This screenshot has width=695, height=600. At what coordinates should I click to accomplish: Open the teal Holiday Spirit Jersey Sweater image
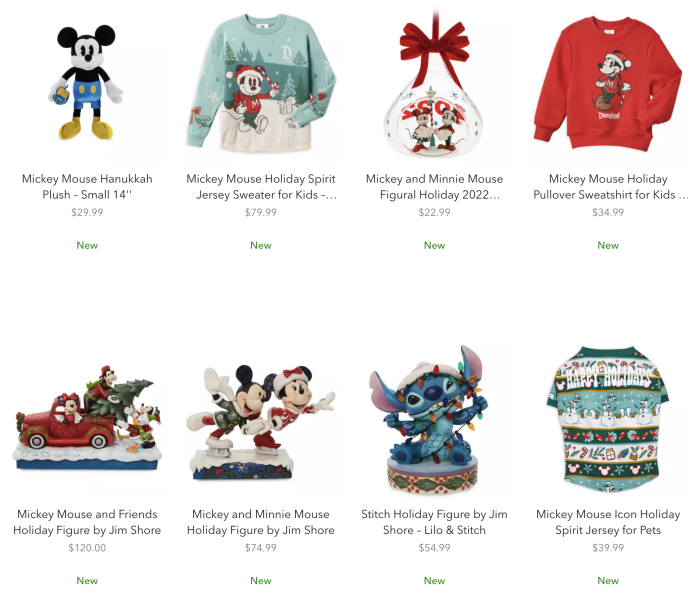tap(261, 82)
